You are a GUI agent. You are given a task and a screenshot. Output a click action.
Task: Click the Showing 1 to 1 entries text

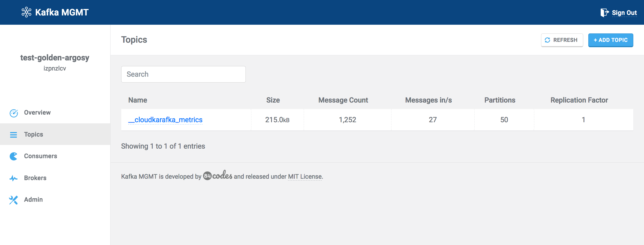click(x=163, y=146)
